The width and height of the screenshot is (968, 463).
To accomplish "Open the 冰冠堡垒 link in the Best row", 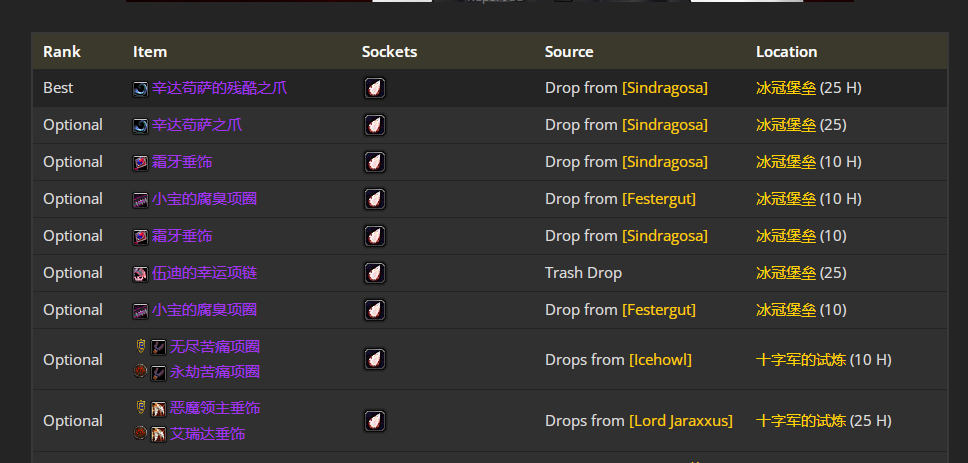I will point(785,88).
